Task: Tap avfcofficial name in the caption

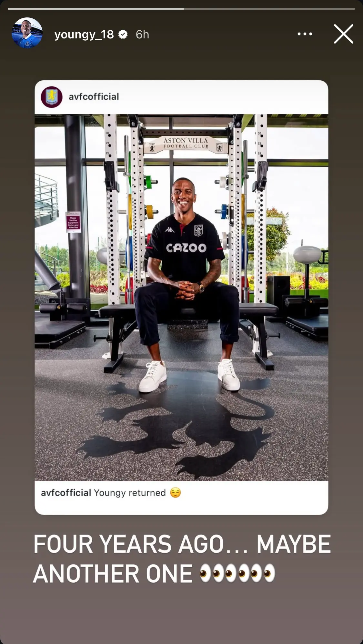Action: click(66, 493)
